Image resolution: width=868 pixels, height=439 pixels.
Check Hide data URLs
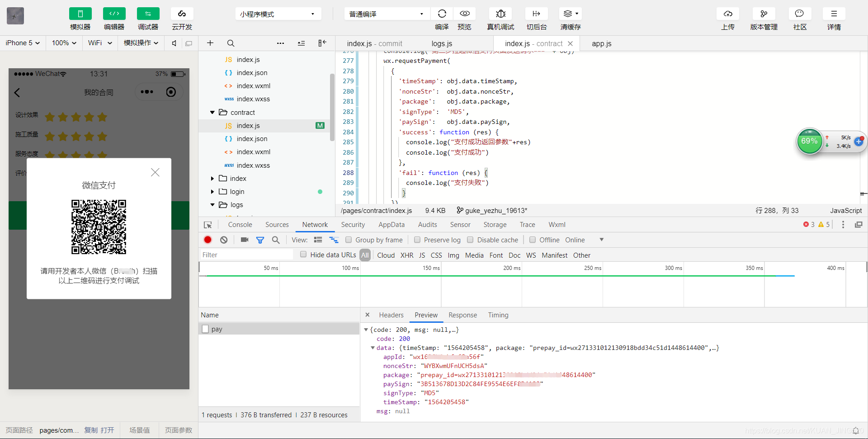(x=303, y=255)
